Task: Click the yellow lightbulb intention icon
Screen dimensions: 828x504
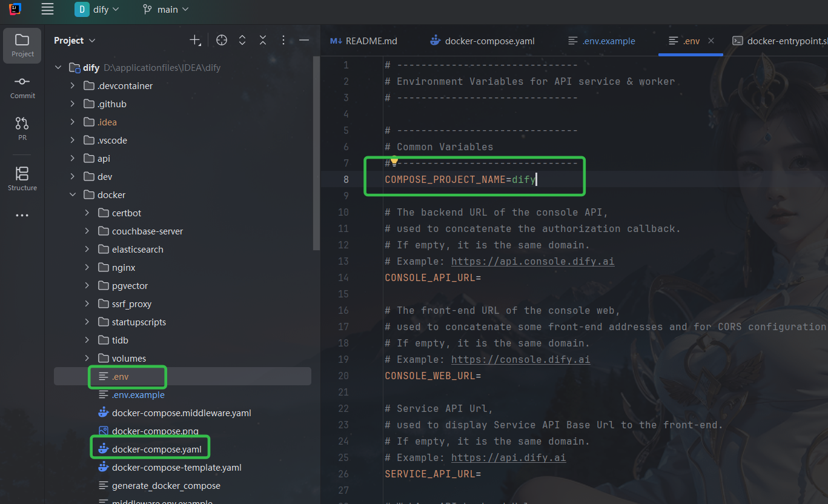Action: [394, 161]
